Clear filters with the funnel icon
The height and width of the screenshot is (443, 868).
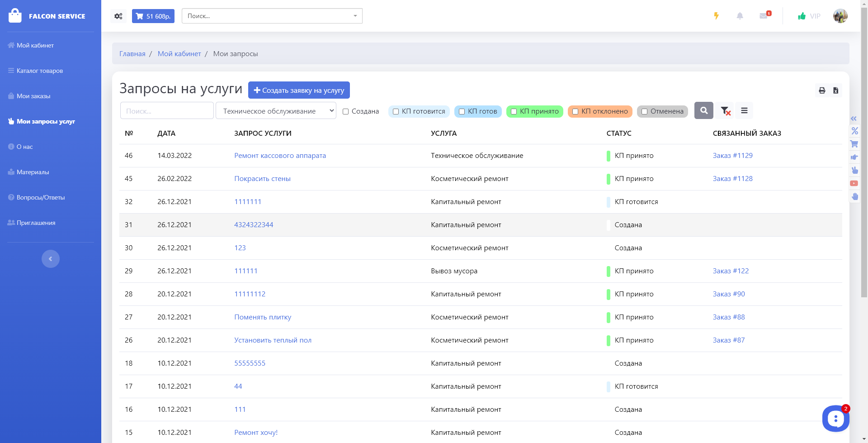point(725,111)
